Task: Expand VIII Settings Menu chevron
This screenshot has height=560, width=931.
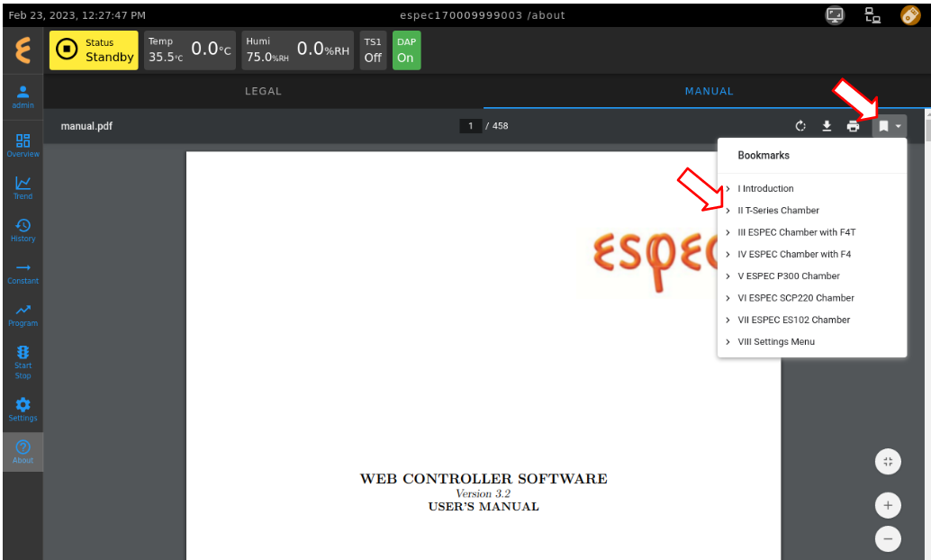Action: (x=728, y=342)
